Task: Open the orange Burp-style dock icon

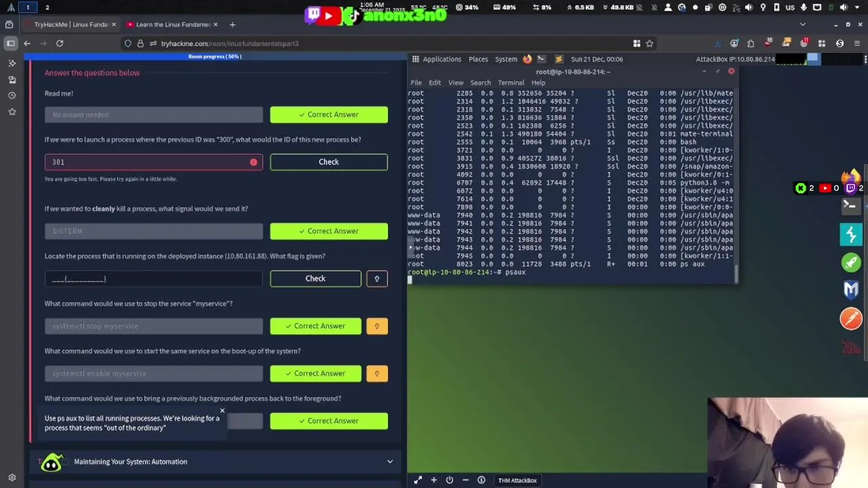Action: click(x=850, y=318)
